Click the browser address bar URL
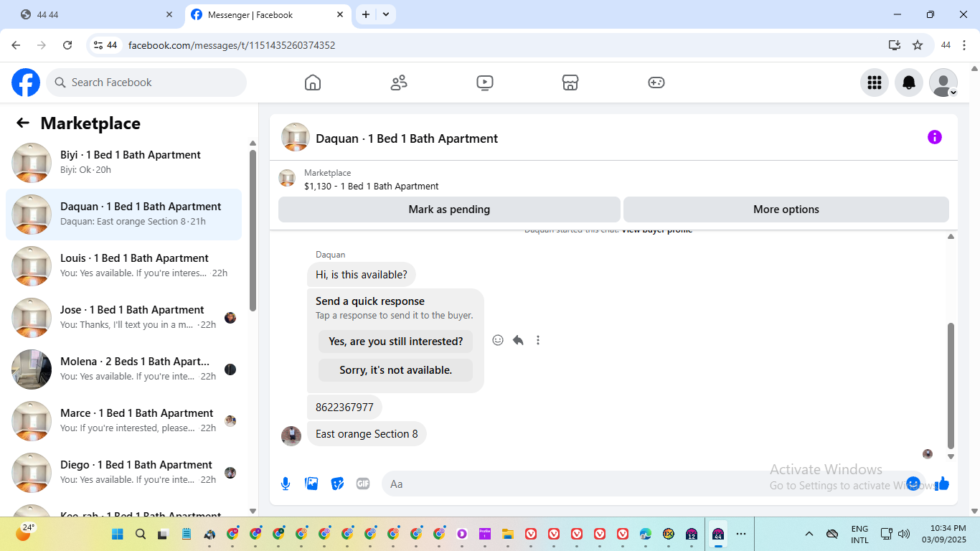Screen dimensions: 980x551 tap(232, 45)
